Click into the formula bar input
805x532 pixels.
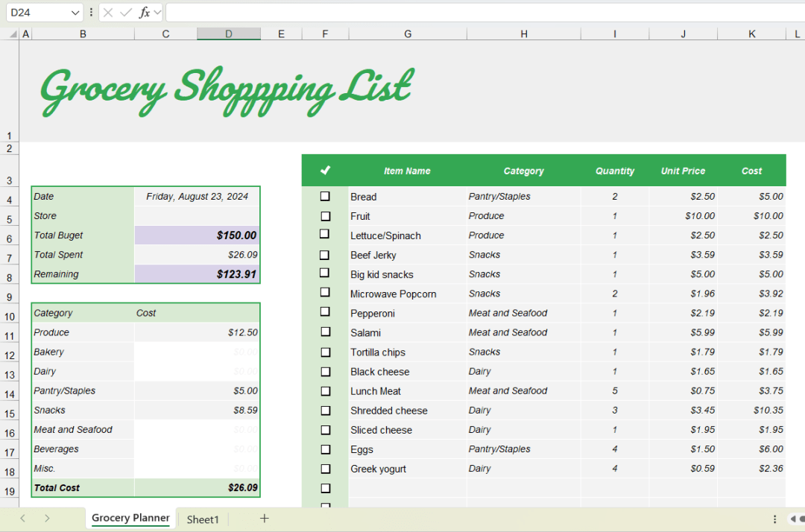point(485,13)
